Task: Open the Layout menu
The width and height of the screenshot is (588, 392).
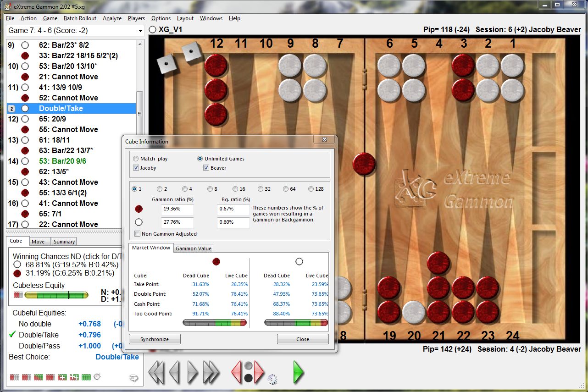Action: click(185, 18)
